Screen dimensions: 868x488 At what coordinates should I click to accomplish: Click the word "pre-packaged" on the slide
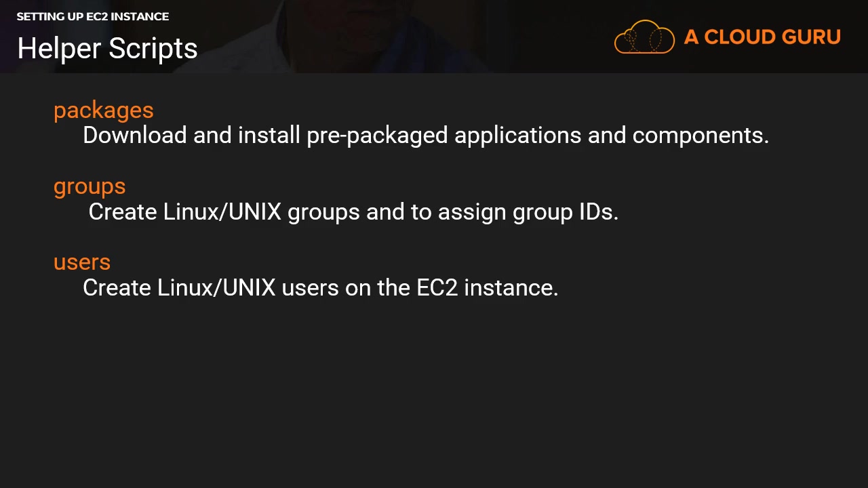coord(377,136)
